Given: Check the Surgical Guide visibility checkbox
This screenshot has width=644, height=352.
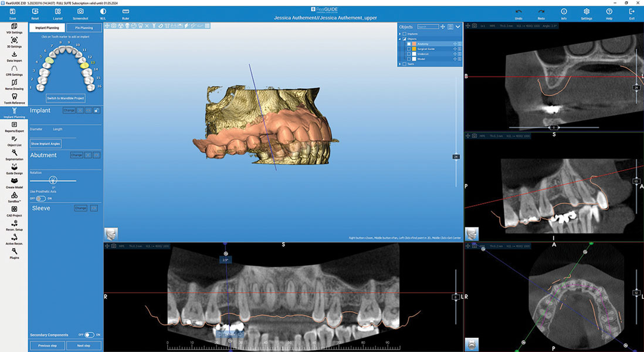Looking at the screenshot, I should (x=409, y=49).
